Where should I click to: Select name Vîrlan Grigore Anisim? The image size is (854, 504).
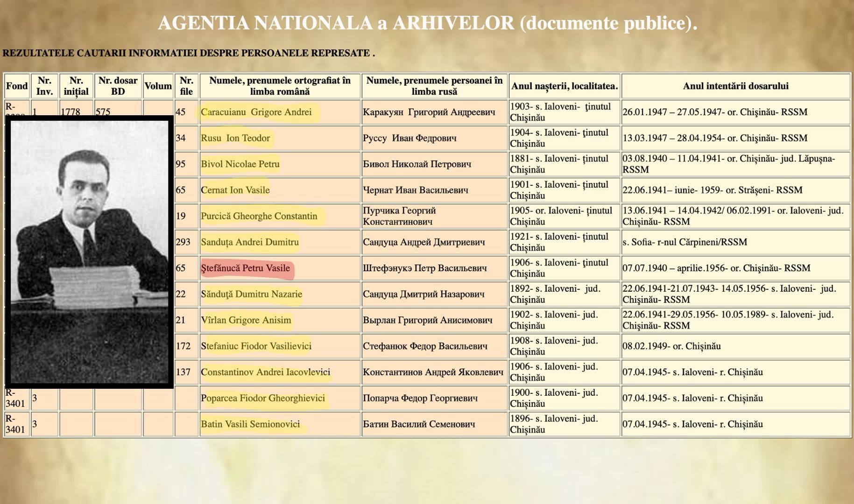pos(246,320)
